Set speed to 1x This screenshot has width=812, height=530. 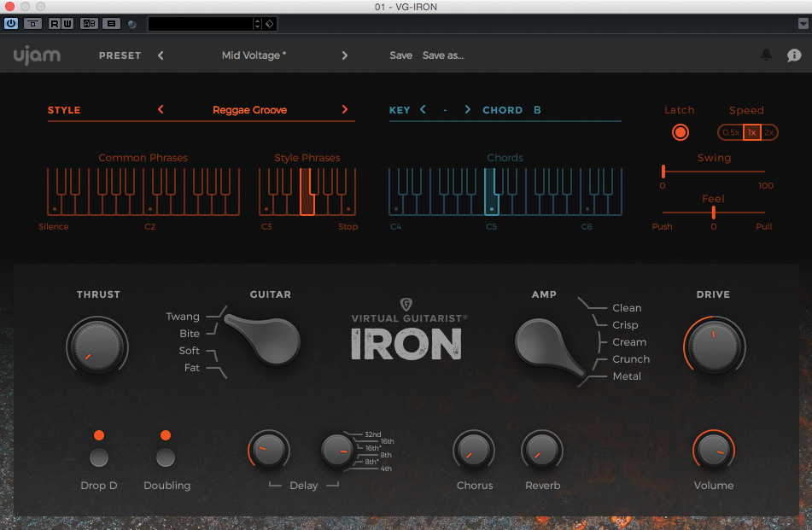751,132
